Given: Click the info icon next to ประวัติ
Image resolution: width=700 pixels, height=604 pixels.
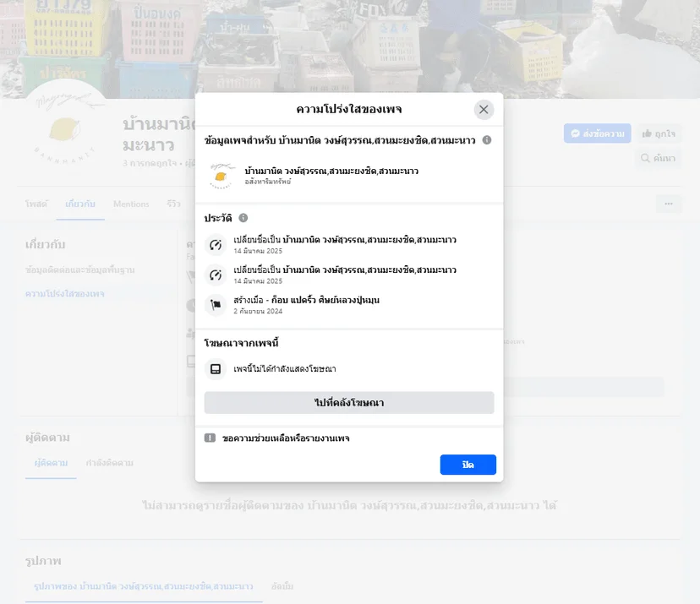Looking at the screenshot, I should pyautogui.click(x=243, y=218).
